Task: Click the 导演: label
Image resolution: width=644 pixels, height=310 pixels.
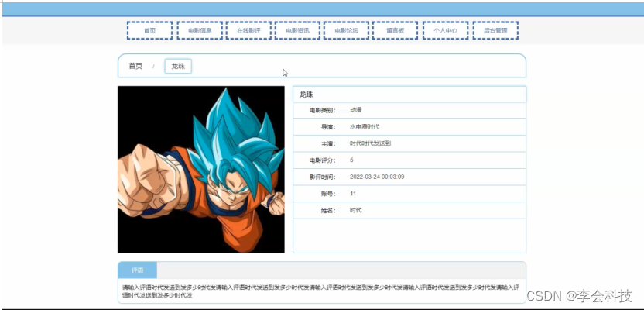Action: click(328, 127)
